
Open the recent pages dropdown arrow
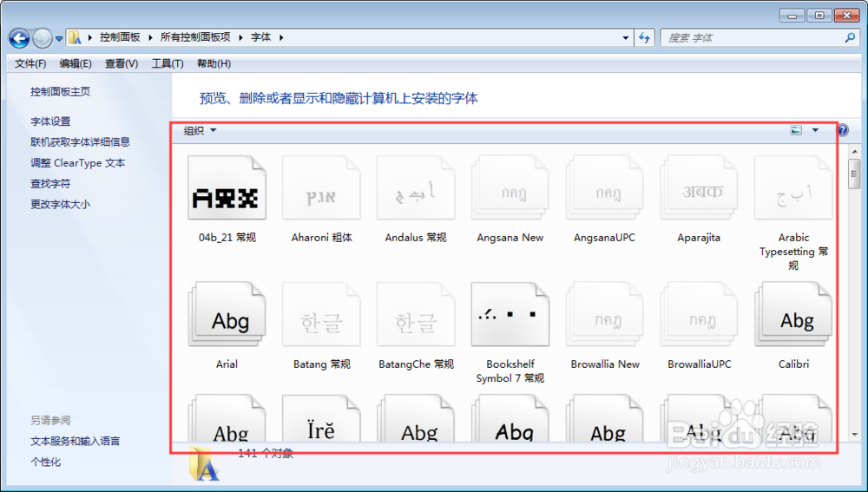point(59,39)
